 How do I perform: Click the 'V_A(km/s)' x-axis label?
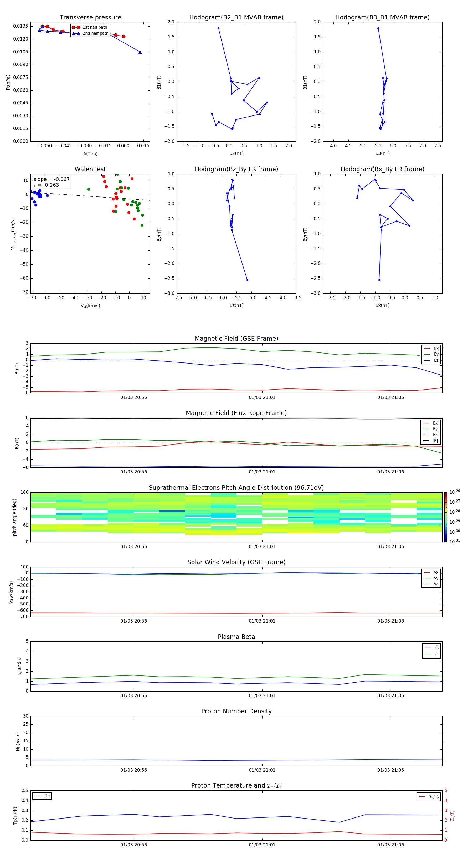90,306
